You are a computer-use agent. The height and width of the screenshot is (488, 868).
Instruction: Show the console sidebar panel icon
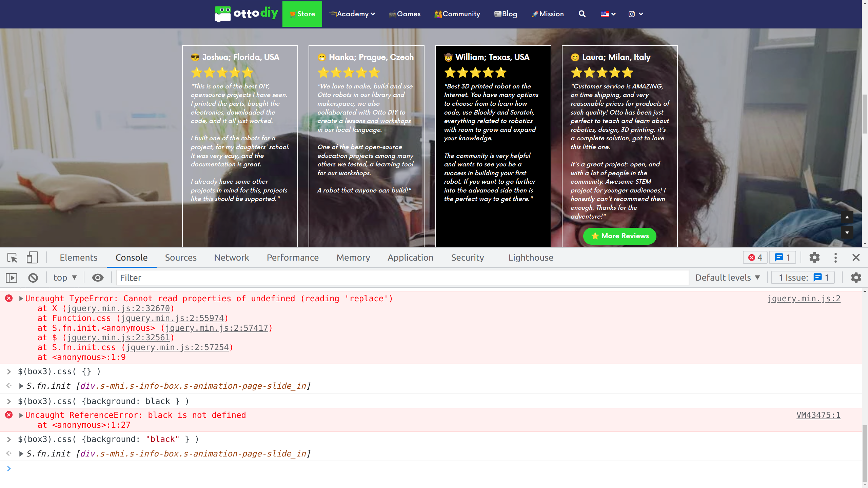[x=11, y=278]
